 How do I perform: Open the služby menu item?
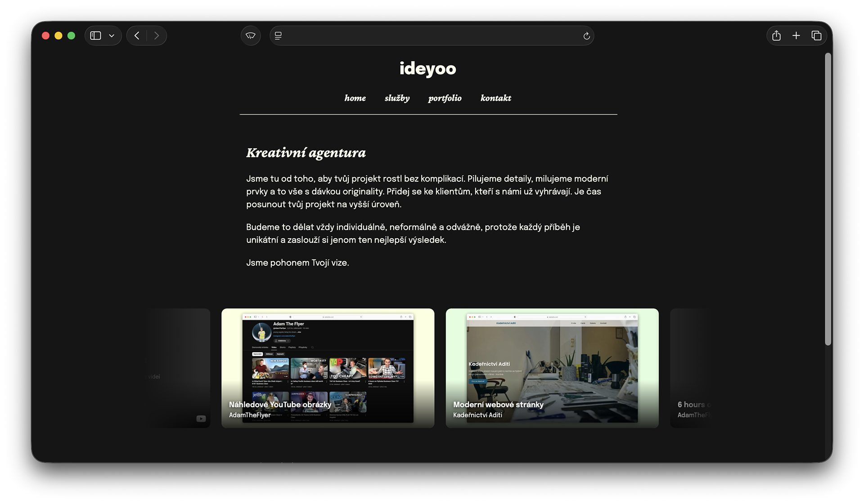tap(397, 98)
